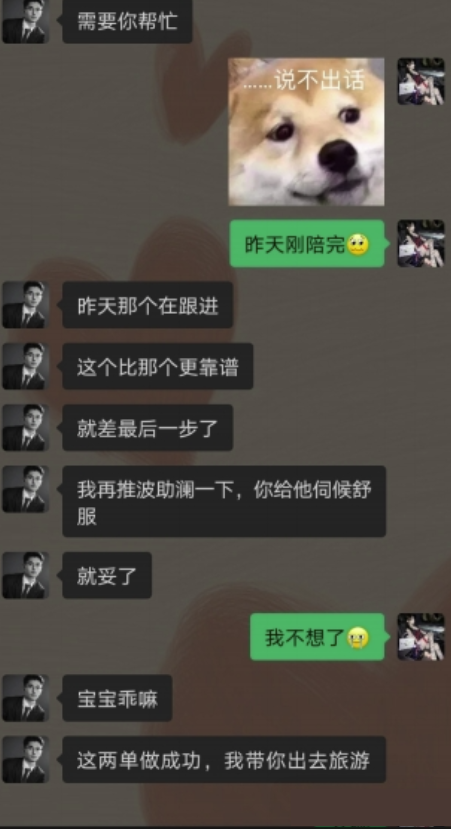
Task: Tap avatar beside '就差最后一步了' message
Action: pyautogui.click(x=26, y=427)
